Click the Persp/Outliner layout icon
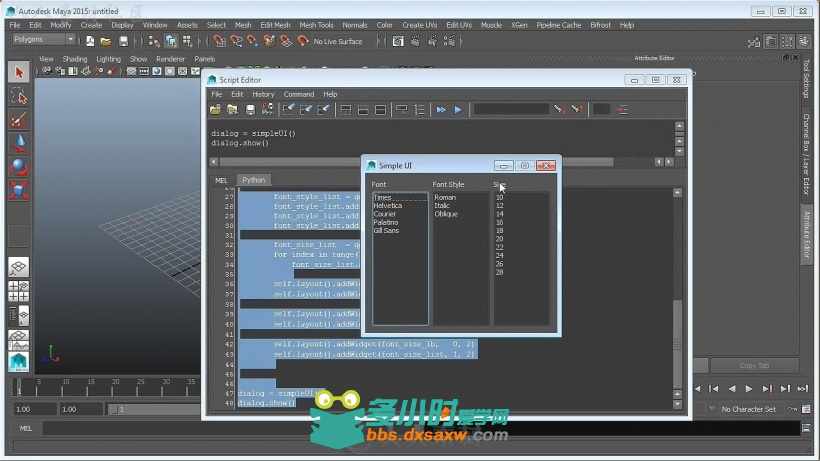 [x=19, y=315]
